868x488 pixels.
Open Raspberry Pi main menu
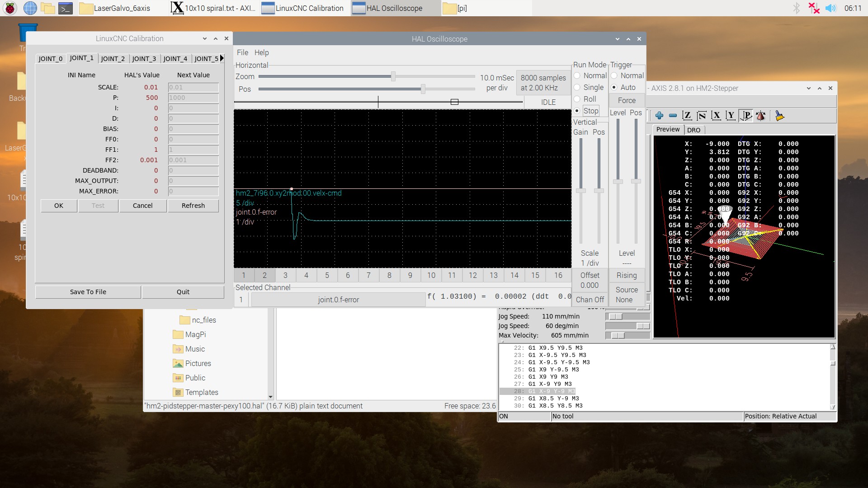(x=10, y=8)
